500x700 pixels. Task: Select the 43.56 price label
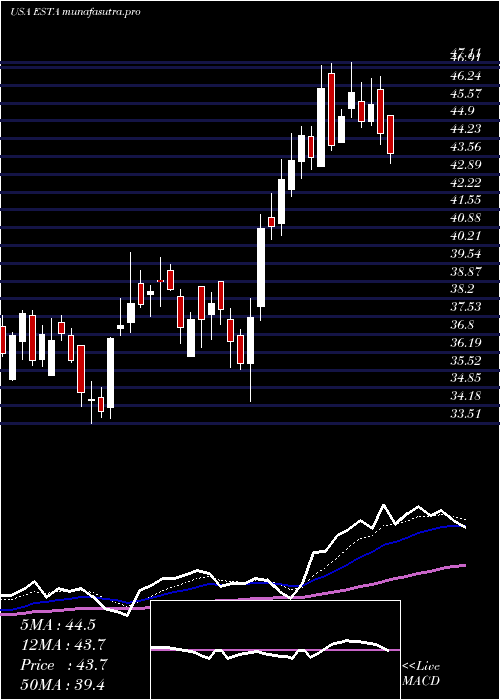(466, 147)
